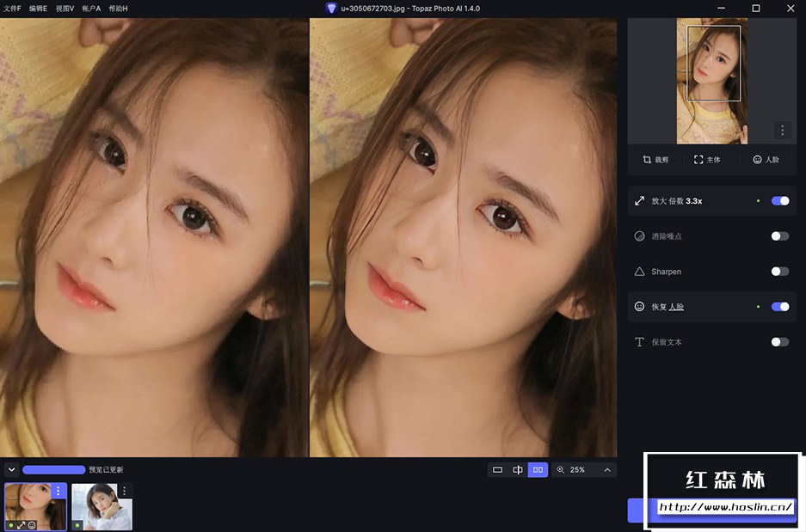
Task: Click the 消除噪点 label
Action: [x=667, y=236]
